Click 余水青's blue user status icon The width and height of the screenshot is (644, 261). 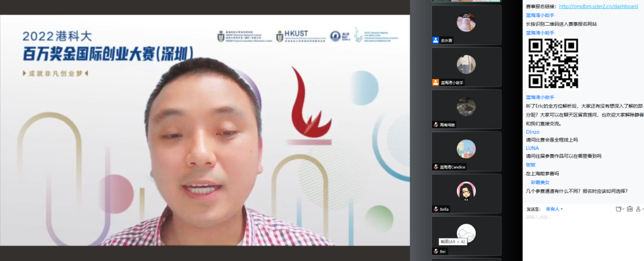(x=436, y=41)
